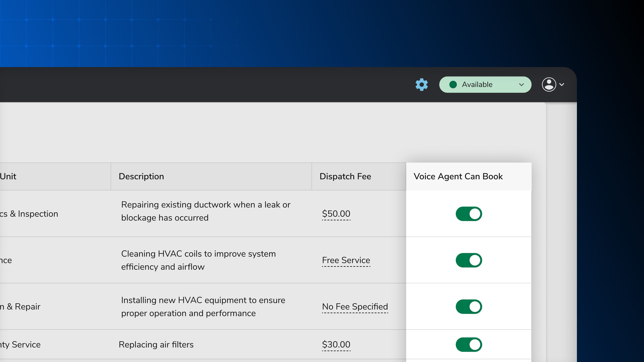Click the Free Service dispatch fee
The height and width of the screenshot is (362, 644).
(x=346, y=260)
